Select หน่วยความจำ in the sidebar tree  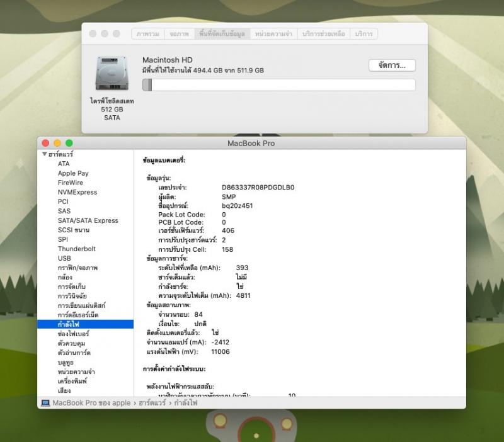(x=76, y=371)
